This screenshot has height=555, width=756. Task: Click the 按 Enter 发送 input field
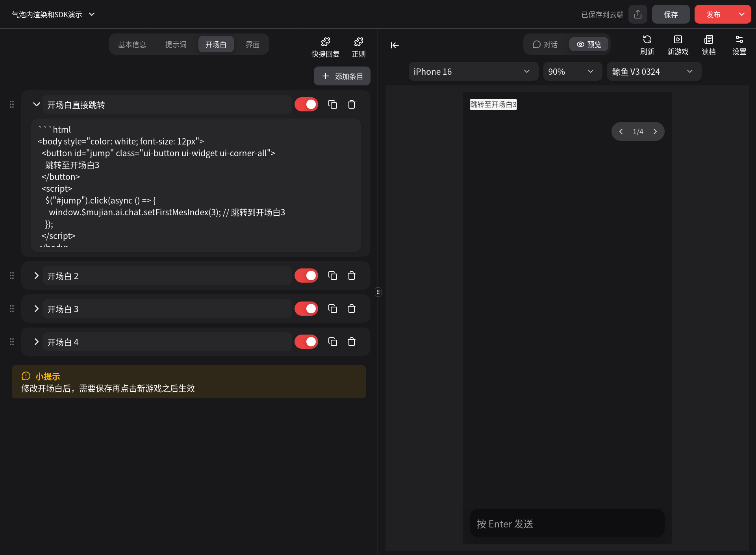point(567,524)
